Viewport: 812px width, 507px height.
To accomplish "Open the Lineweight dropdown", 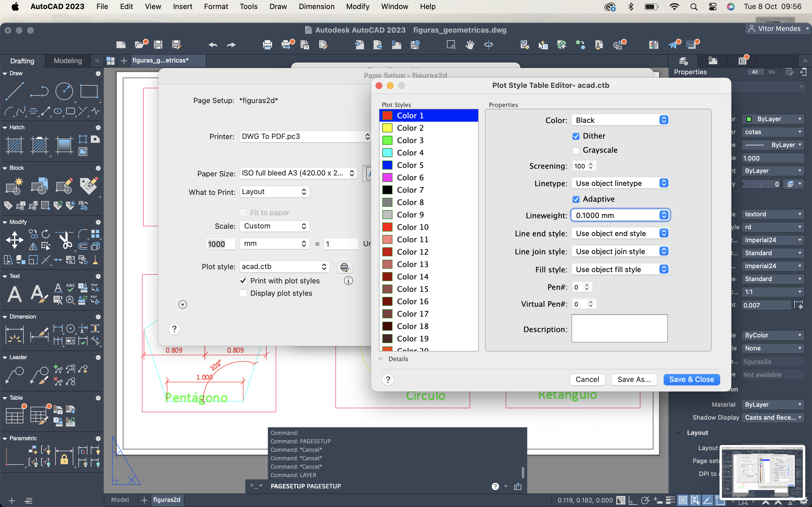I will click(620, 215).
